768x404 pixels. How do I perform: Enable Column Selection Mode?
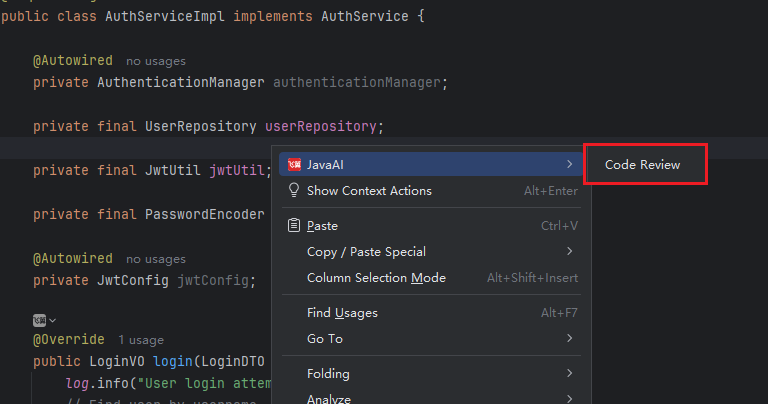point(376,278)
